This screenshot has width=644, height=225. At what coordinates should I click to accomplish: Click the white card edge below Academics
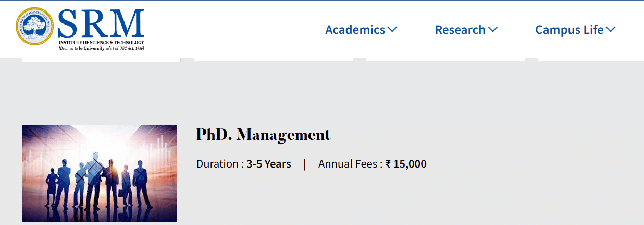[273, 60]
